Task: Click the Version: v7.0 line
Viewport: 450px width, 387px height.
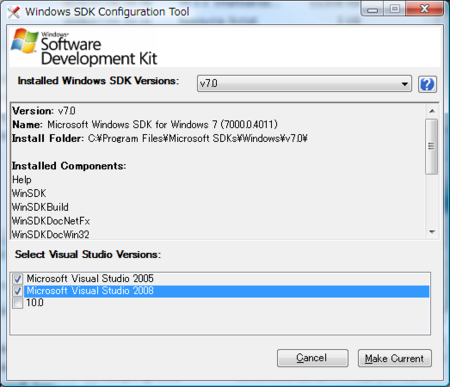Action: [44, 111]
